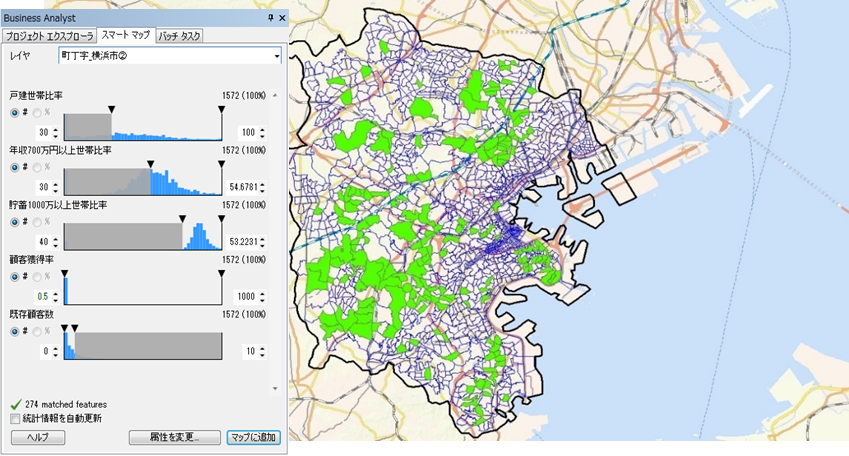Pin the Business Analyst panel
The image size is (849, 456).
coord(270,18)
